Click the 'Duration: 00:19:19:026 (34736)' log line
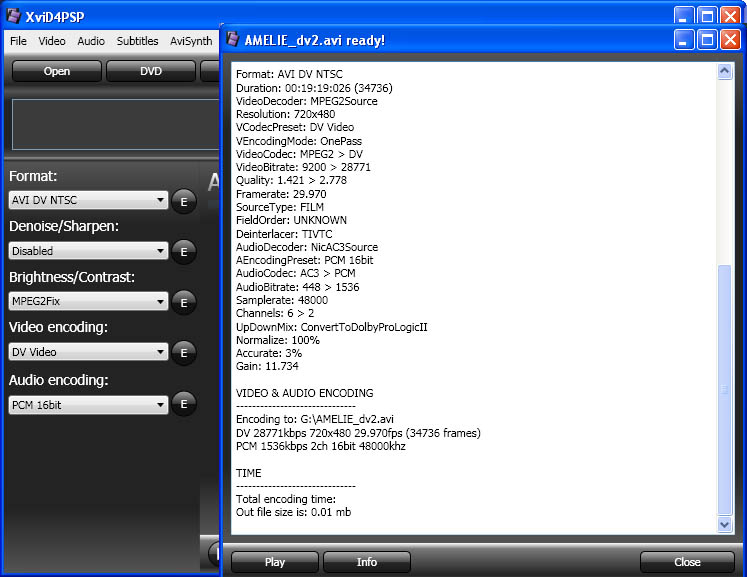 [x=314, y=88]
